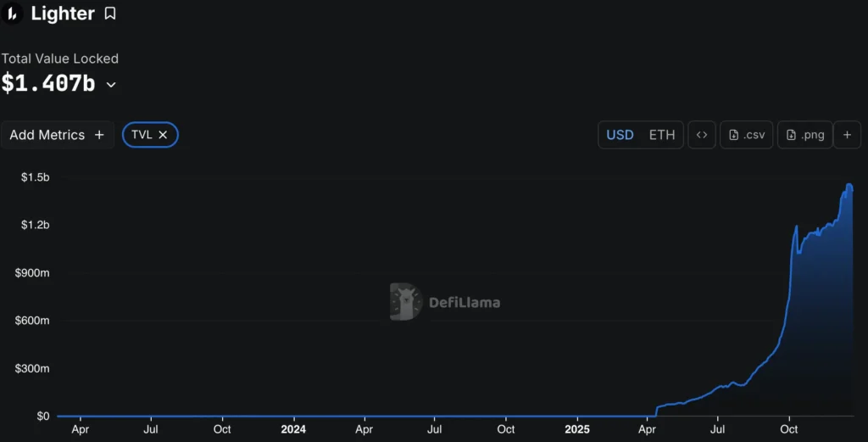Click the Lighter protocol logo icon
The height and width of the screenshot is (442, 868).
pos(12,13)
